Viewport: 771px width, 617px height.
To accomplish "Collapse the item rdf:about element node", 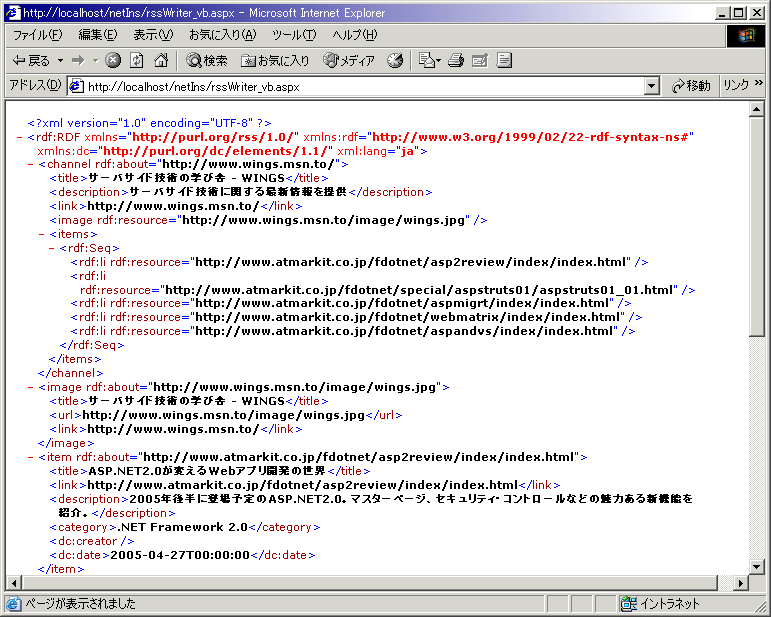I will (x=30, y=458).
